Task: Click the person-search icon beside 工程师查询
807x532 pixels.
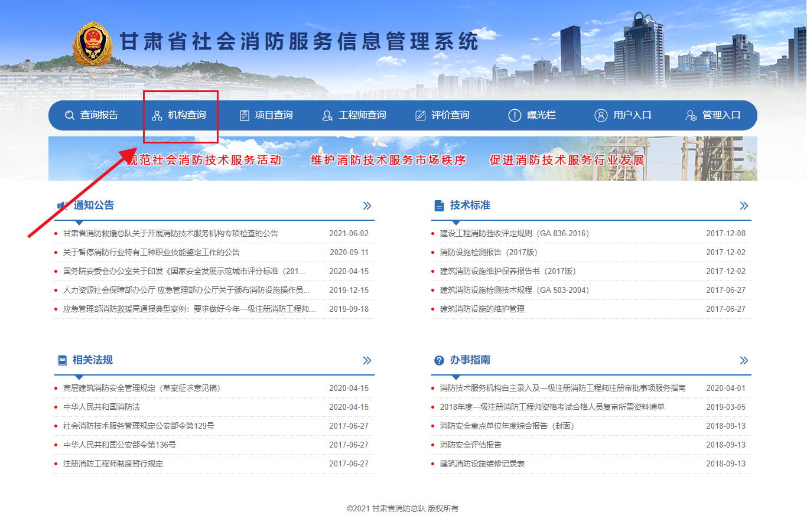Action: pyautogui.click(x=328, y=116)
